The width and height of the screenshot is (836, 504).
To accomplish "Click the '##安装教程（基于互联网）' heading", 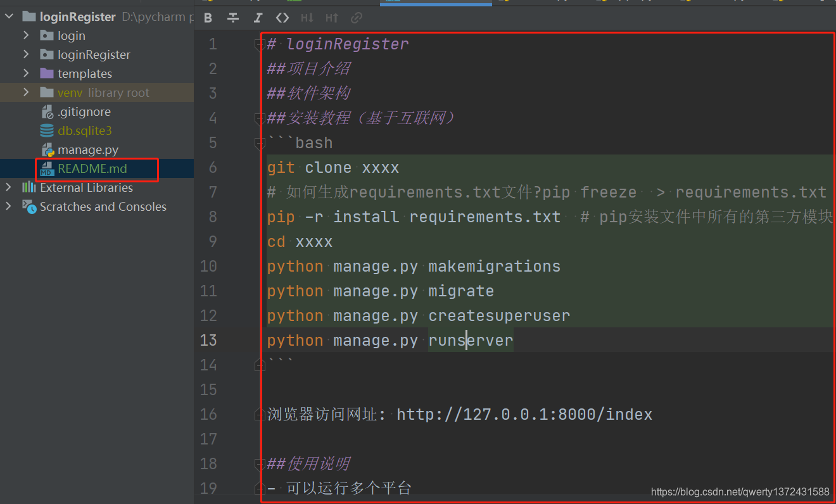I will click(x=362, y=118).
